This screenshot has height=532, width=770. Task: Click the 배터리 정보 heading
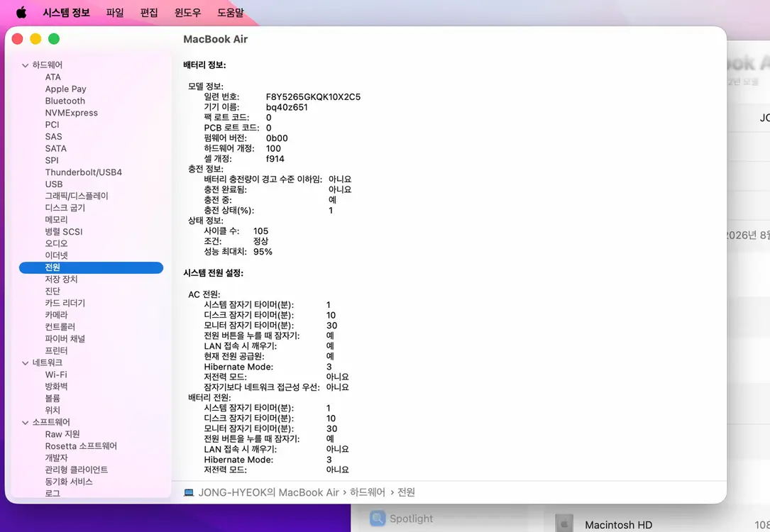click(205, 65)
